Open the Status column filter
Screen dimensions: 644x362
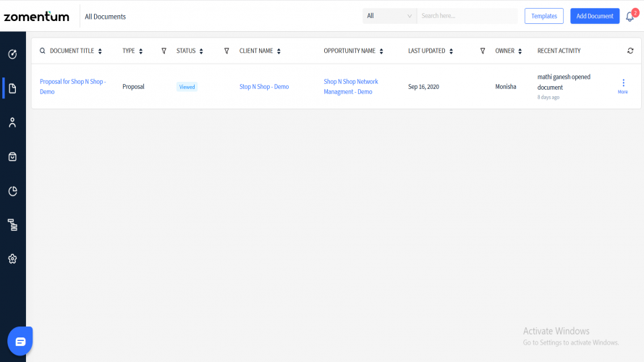[226, 51]
